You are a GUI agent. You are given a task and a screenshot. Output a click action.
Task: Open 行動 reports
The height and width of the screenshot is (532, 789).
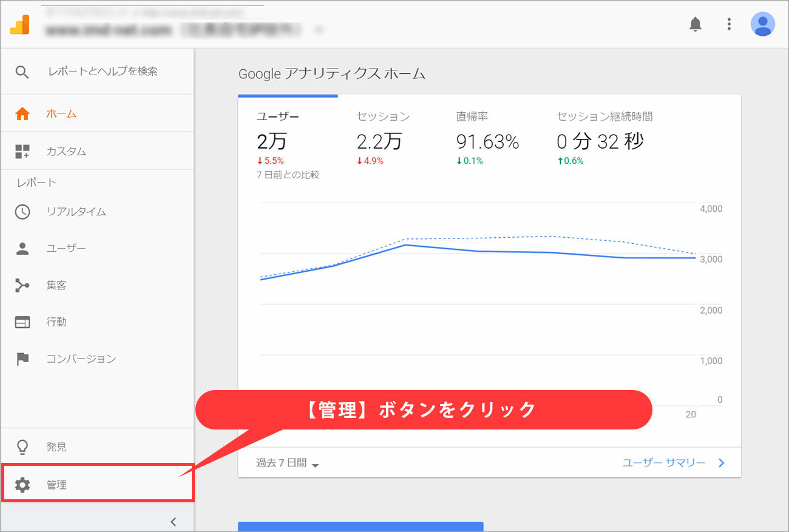click(x=97, y=322)
